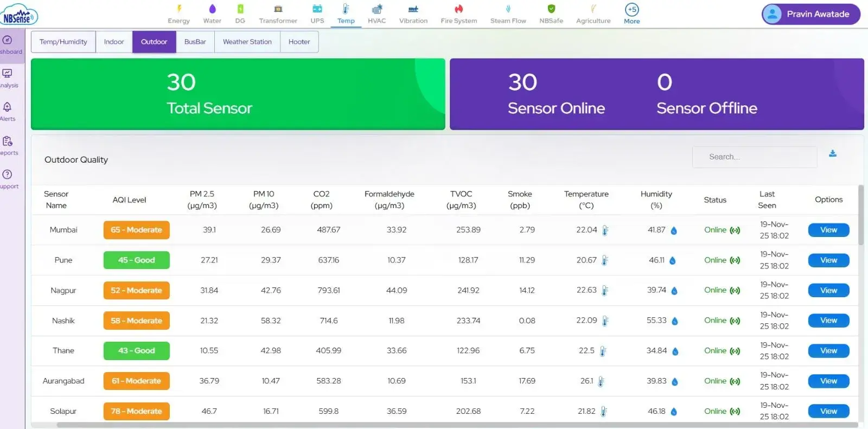Viewport: 868px width, 429px height.
Task: Open the Fire System icon
Action: click(458, 9)
